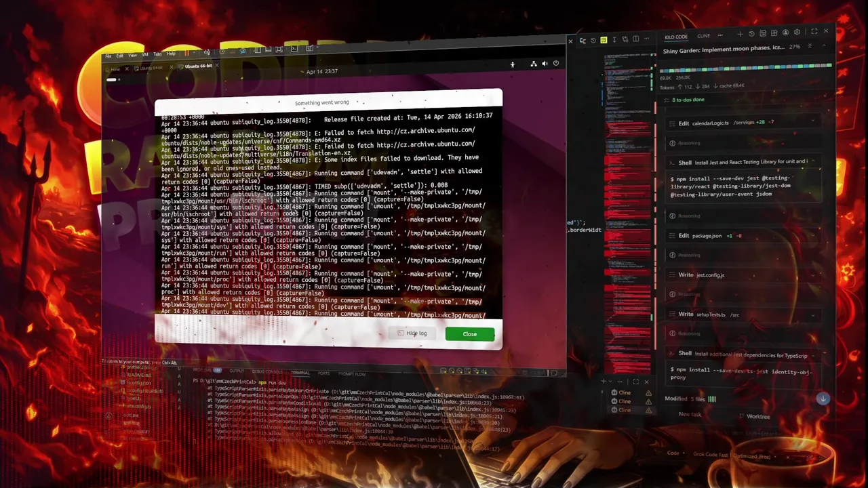Viewport: 868px width, 488px height.
Task: Open the panel overflow ellipsis next to CLINE
Action: [x=720, y=35]
